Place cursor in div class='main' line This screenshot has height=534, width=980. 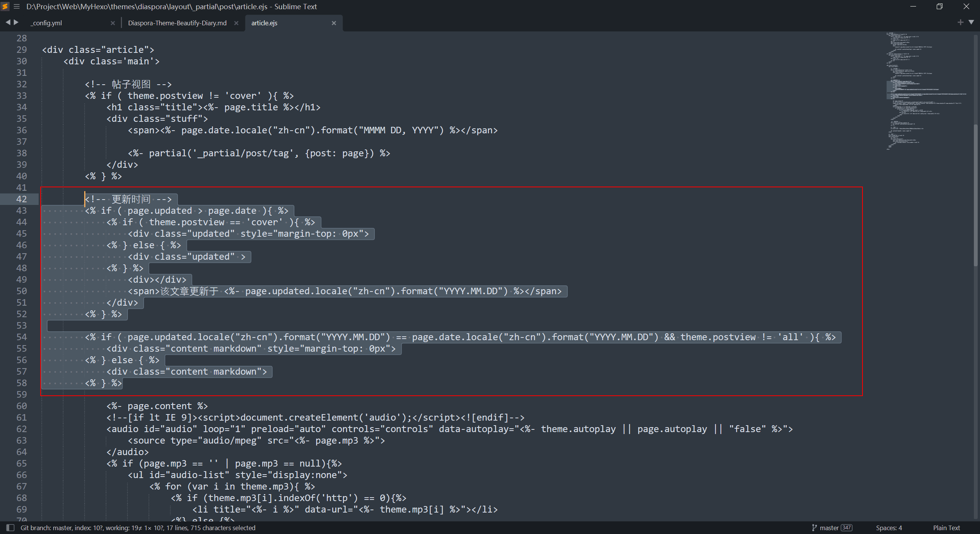click(x=111, y=61)
